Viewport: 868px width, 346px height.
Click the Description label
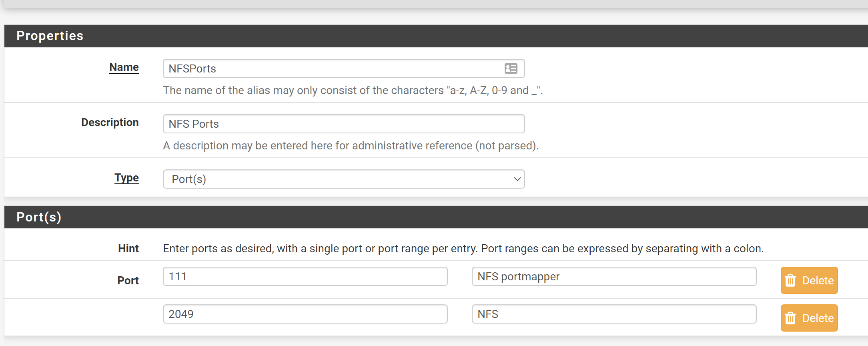(x=110, y=123)
